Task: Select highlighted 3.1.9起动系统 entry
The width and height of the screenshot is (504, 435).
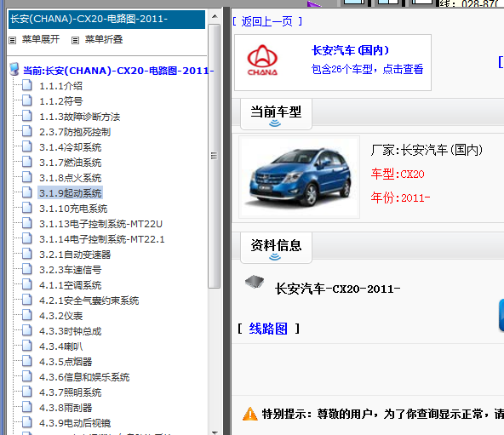Action: (70, 193)
